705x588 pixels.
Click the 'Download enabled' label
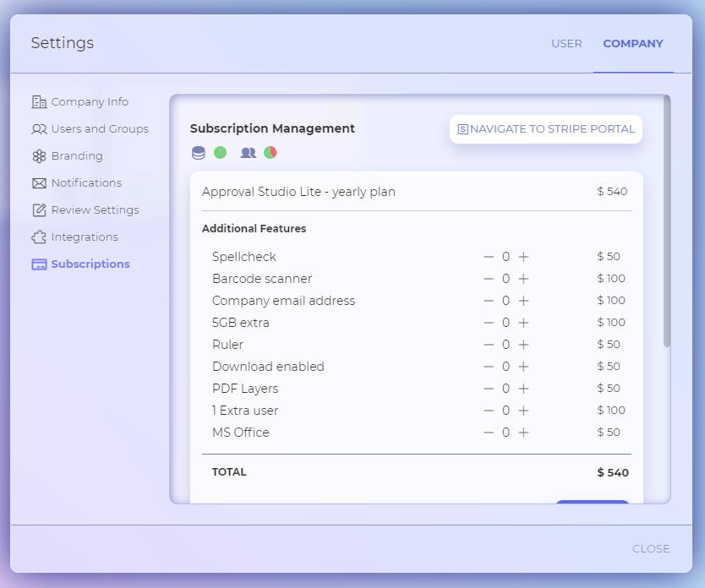268,367
